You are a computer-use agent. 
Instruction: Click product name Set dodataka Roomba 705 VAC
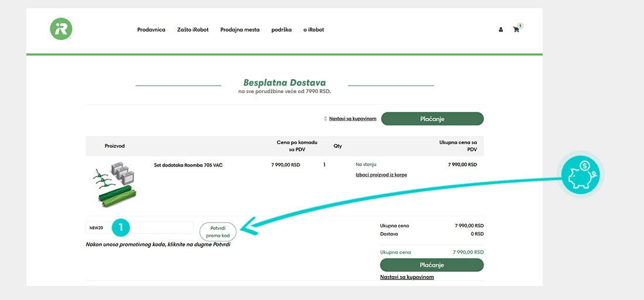pos(188,165)
